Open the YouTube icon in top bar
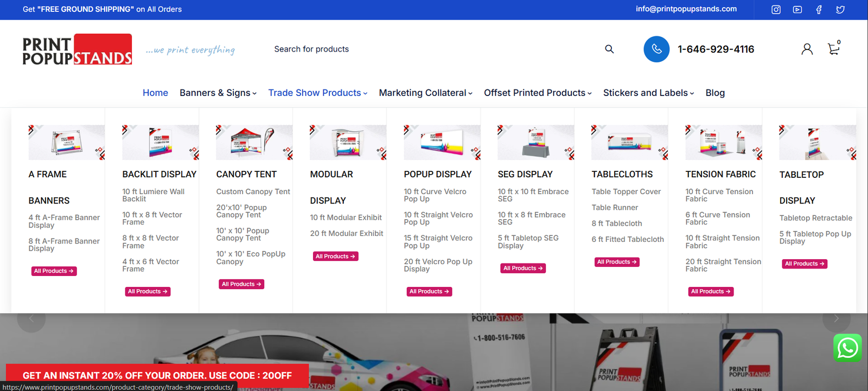 797,10
